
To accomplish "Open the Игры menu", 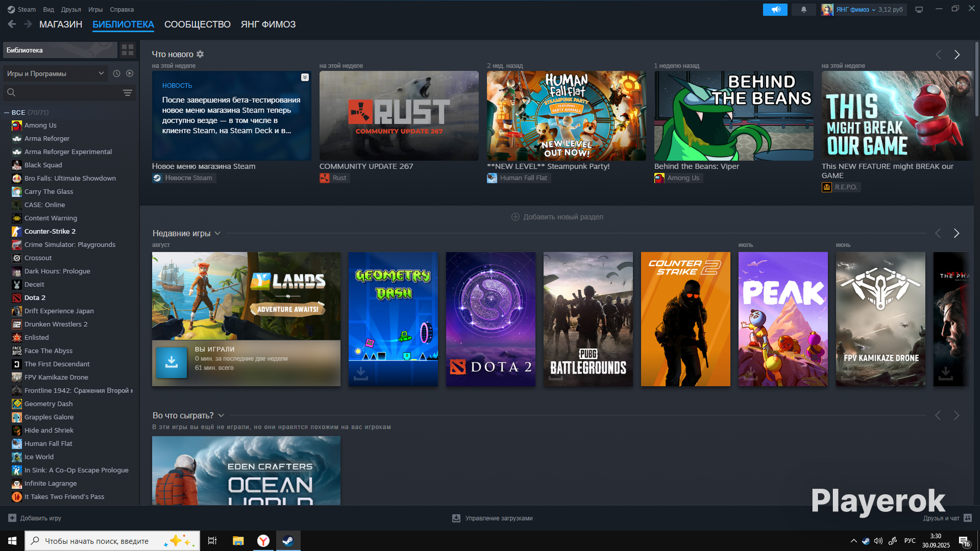I will click(x=95, y=9).
